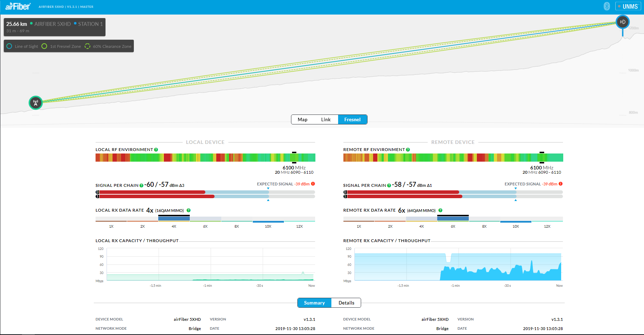Image resolution: width=644 pixels, height=335 pixels.
Task: Select the local tower antenna marker
Action: point(36,103)
